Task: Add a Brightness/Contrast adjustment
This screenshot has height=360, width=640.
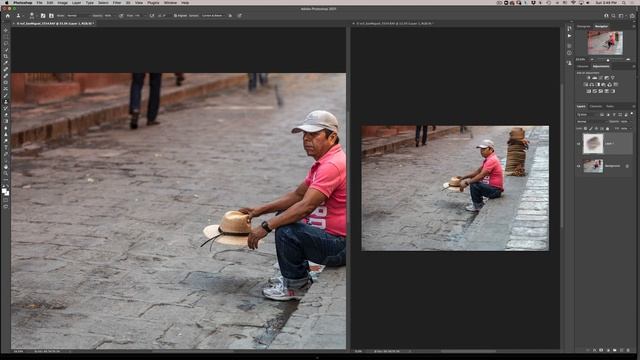Action: coord(589,78)
